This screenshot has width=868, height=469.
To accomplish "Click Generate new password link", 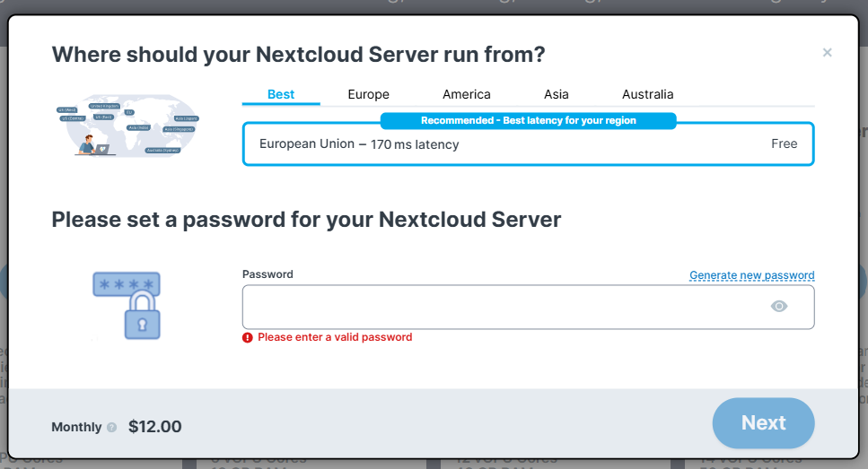I will click(751, 275).
